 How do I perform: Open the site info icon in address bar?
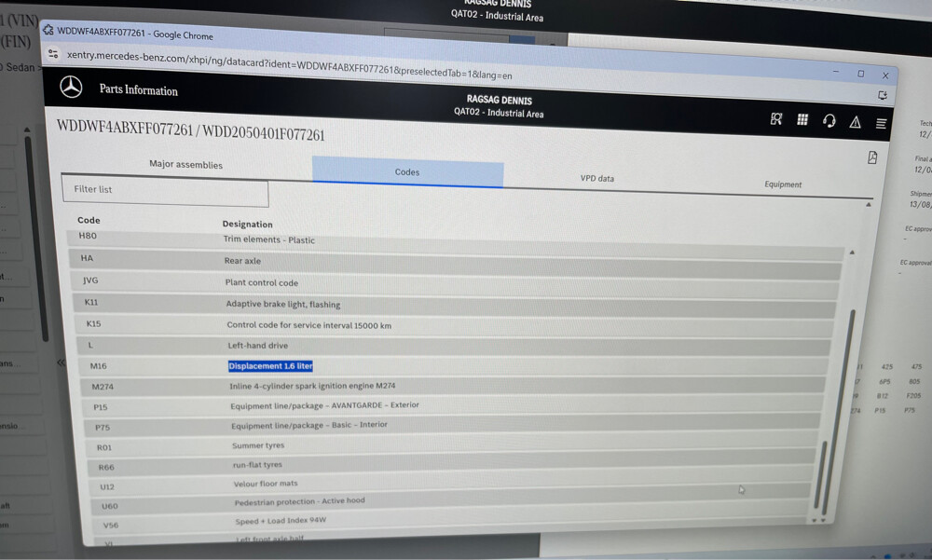[x=53, y=53]
